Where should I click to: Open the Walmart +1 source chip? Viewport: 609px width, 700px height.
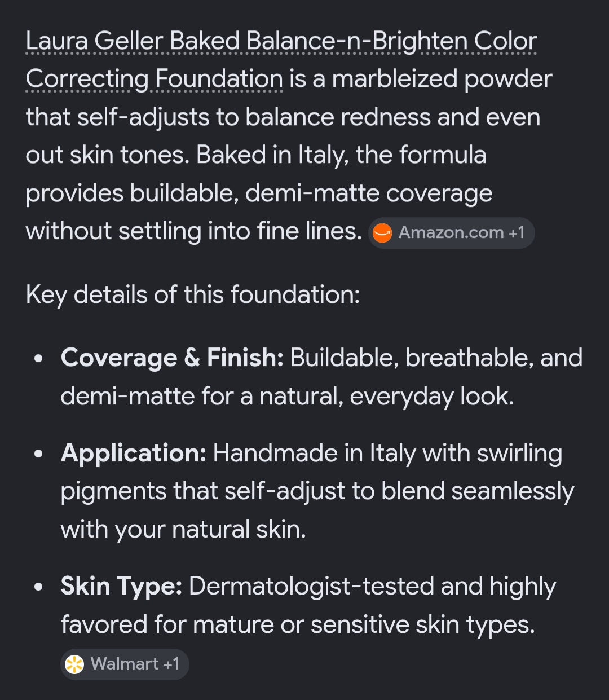point(125,664)
